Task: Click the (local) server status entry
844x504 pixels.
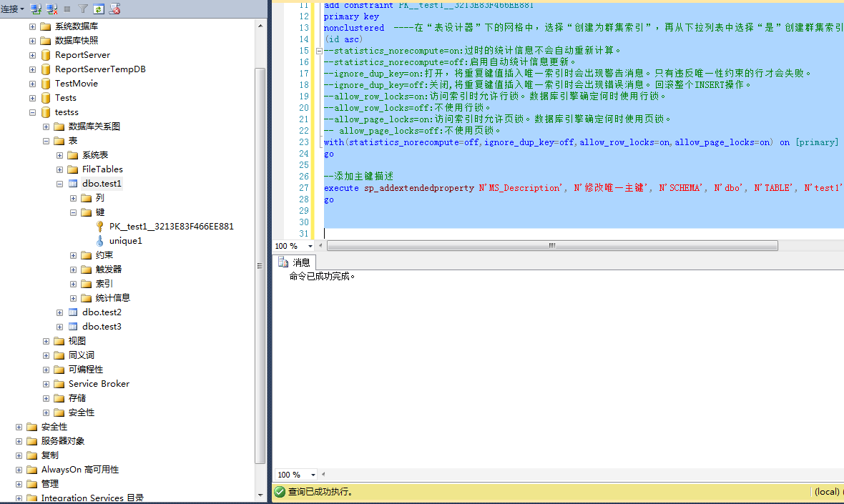Action: 828,492
